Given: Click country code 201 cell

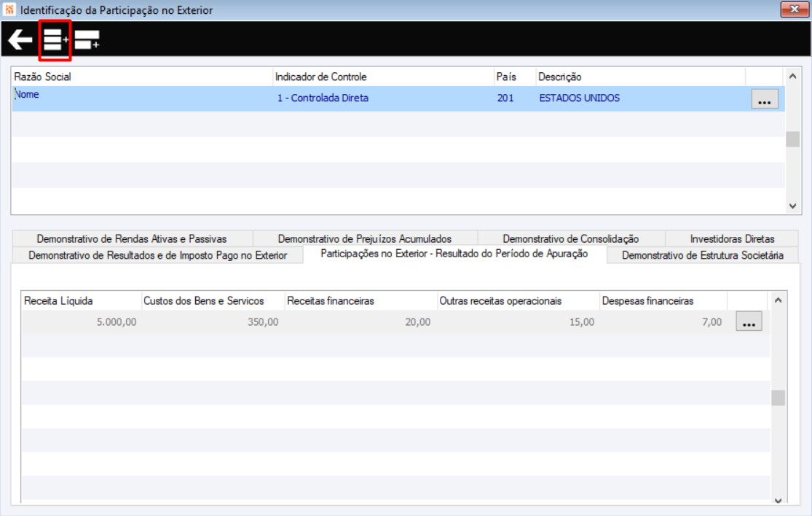Looking at the screenshot, I should point(515,98).
